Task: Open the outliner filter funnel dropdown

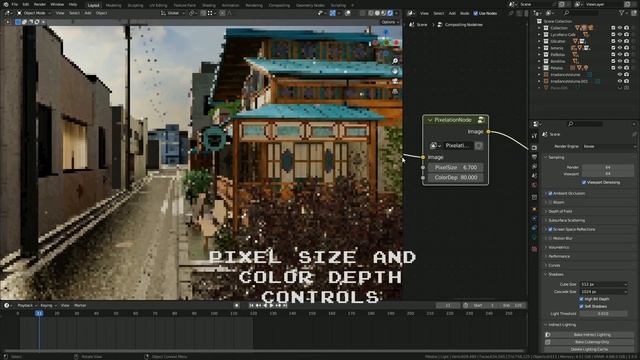Action: pos(623,13)
